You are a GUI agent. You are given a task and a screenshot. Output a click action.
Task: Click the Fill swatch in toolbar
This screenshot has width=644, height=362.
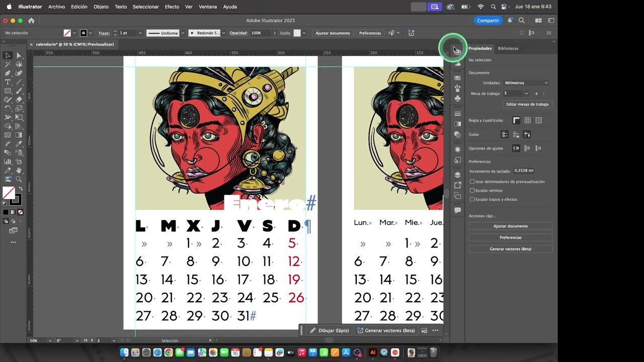point(9,193)
